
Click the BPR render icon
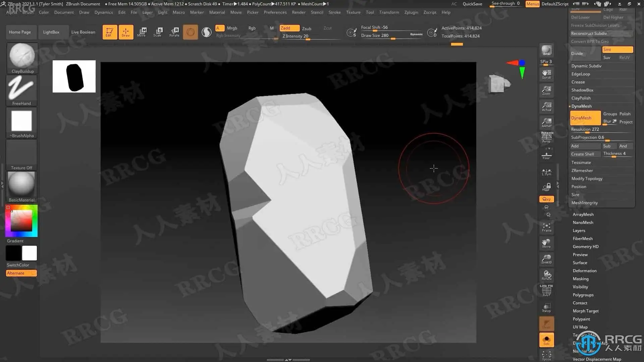(x=546, y=50)
